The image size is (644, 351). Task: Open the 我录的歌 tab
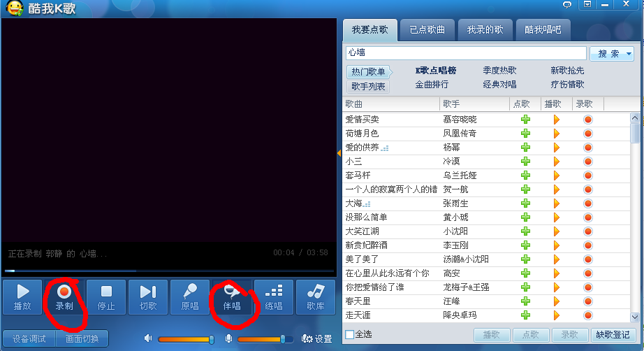tap(485, 29)
